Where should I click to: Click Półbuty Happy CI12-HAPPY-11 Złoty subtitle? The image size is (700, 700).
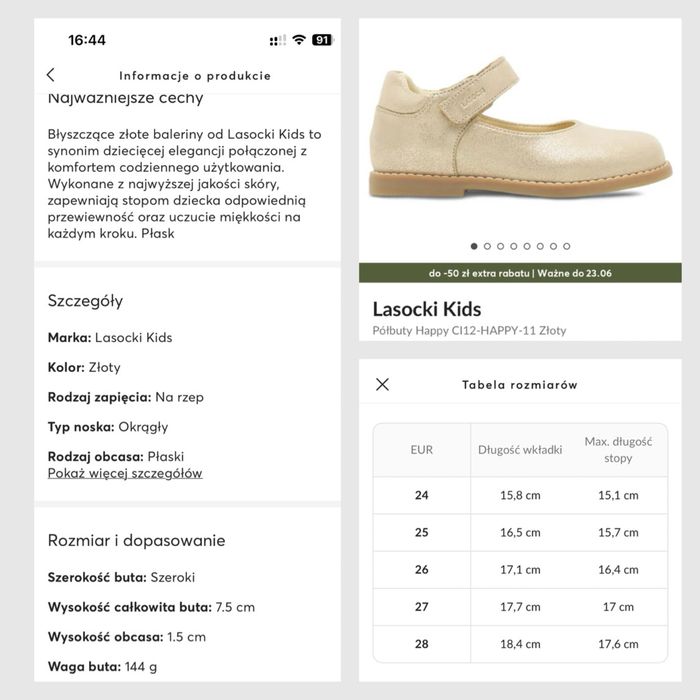(x=470, y=330)
